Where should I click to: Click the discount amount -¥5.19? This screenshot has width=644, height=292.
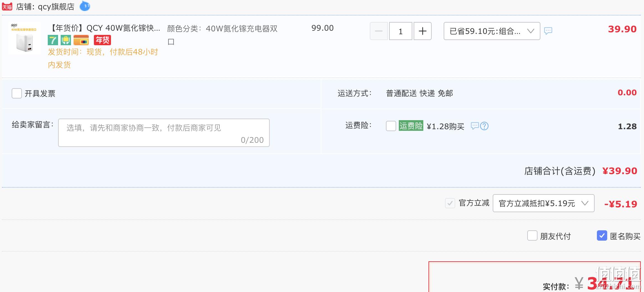(x=621, y=204)
